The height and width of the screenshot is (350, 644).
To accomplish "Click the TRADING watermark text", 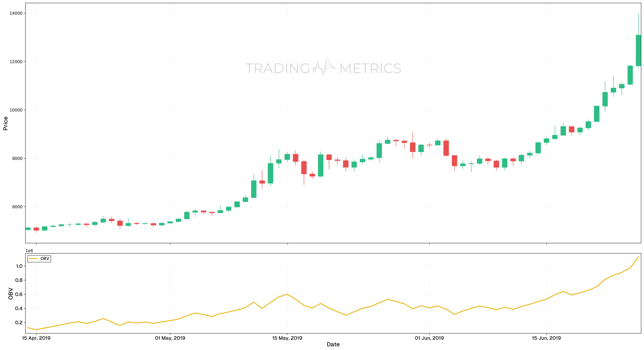I will click(x=277, y=69).
